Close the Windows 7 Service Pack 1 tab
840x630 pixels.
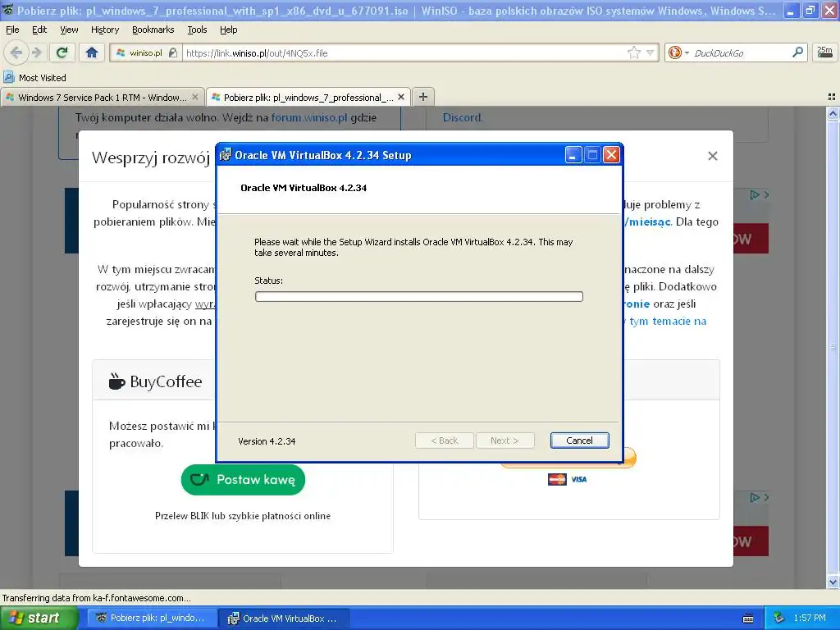coord(195,97)
